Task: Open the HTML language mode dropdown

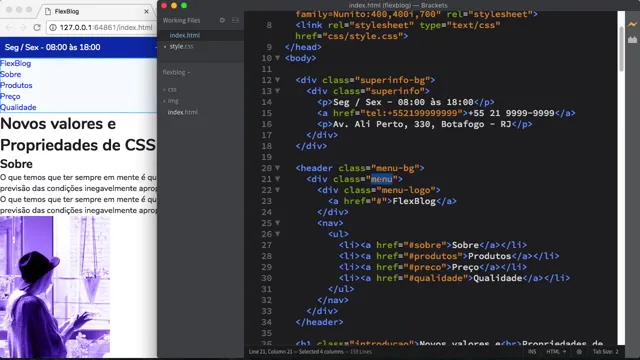Action: click(556, 351)
